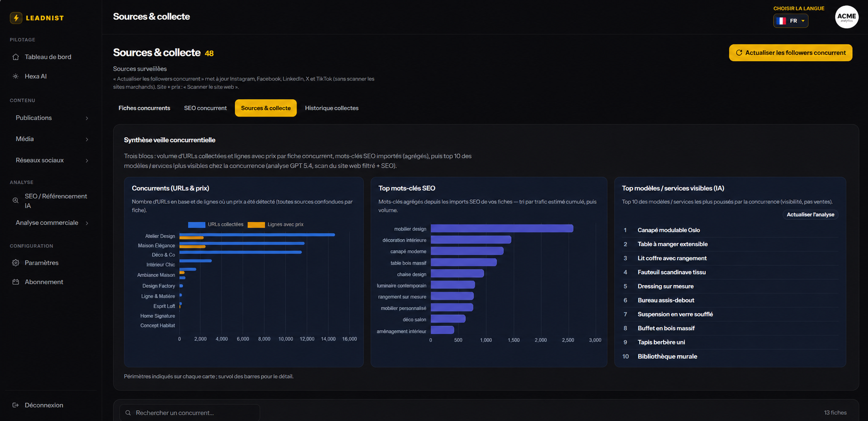Viewport: 868px width, 421px height.
Task: Focus the Rechercher un concurrent search field
Action: pyautogui.click(x=190, y=413)
